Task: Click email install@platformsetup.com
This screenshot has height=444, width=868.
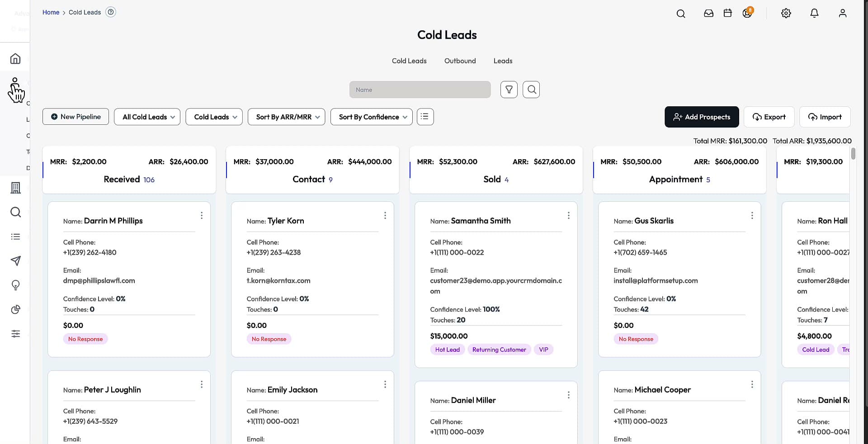Action: (x=656, y=280)
